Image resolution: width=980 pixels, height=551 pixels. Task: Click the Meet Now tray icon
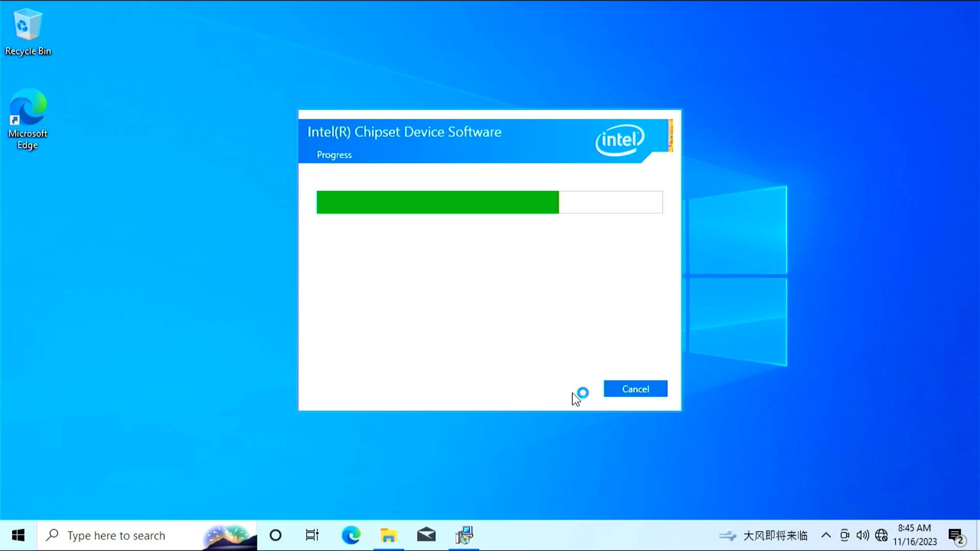coord(845,535)
